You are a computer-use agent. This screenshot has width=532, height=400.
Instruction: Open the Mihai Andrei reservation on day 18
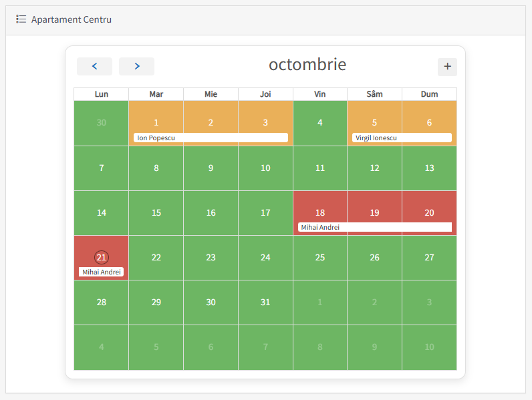coord(375,227)
